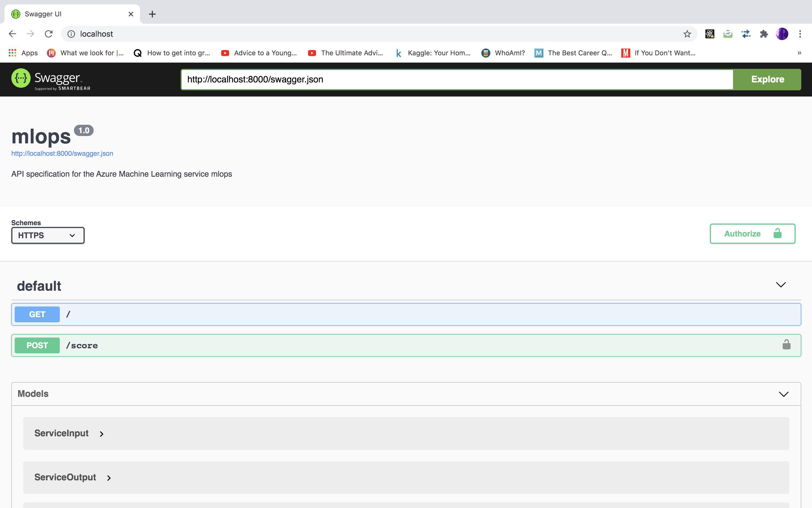Viewport: 812px width, 508px height.
Task: Click the Explore button
Action: pos(767,80)
